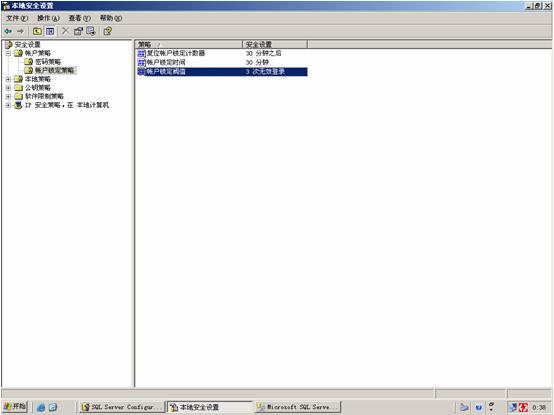This screenshot has height=415, width=554.
Task: Select 软件限制策略 in the tree
Action: 44,96
